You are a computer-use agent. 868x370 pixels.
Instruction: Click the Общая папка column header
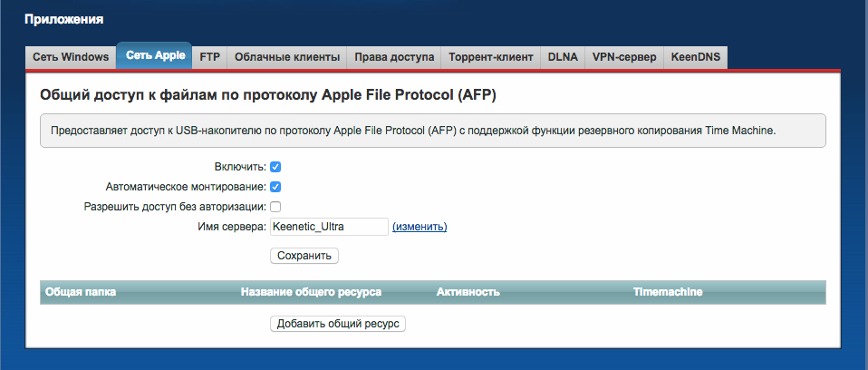tap(81, 292)
